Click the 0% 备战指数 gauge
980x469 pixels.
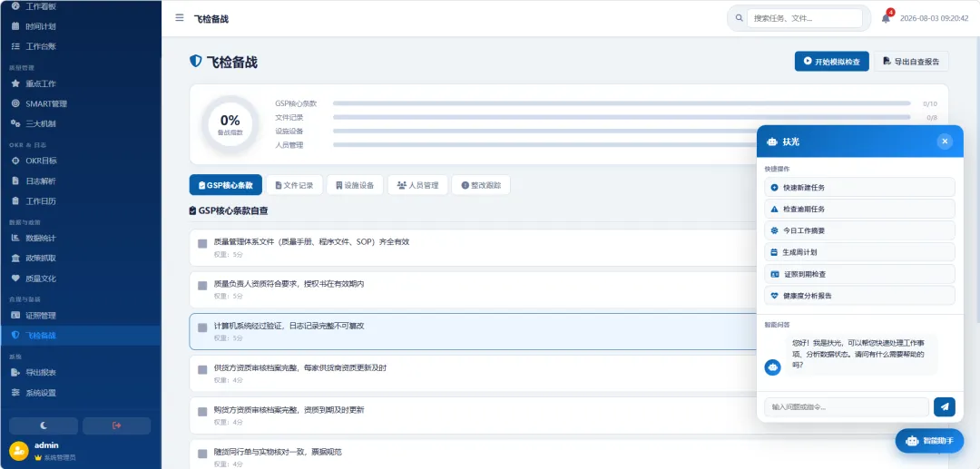[x=230, y=123]
